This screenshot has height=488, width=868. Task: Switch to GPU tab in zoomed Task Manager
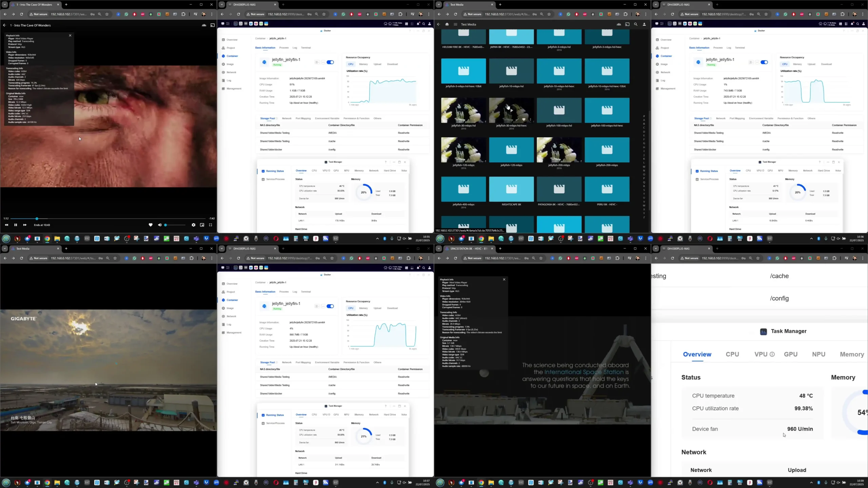click(x=790, y=354)
